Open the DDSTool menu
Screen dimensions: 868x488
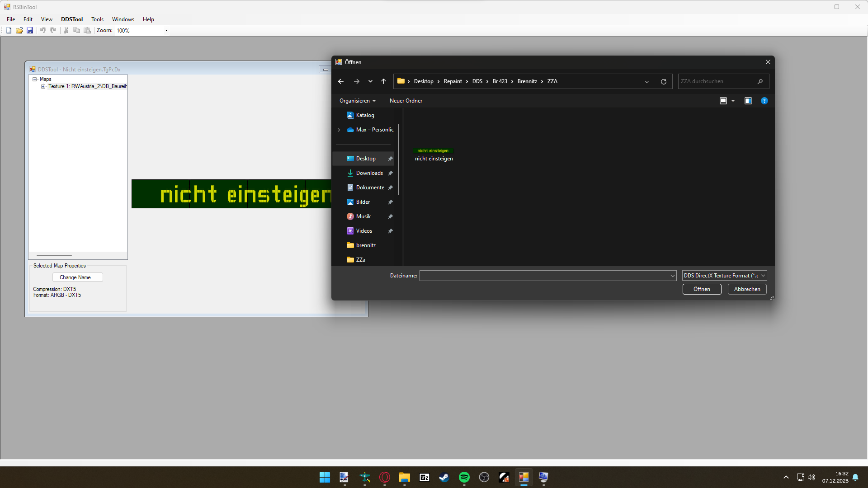tap(72, 19)
